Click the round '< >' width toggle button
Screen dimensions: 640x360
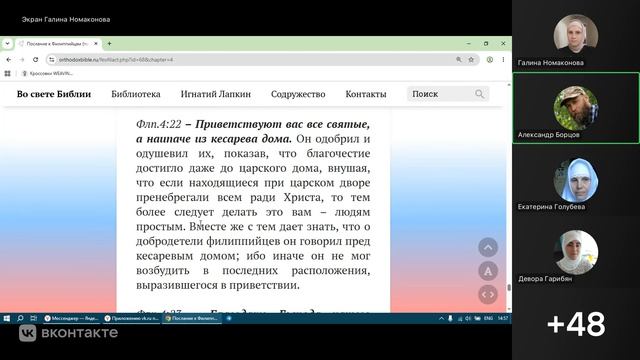[x=488, y=294]
